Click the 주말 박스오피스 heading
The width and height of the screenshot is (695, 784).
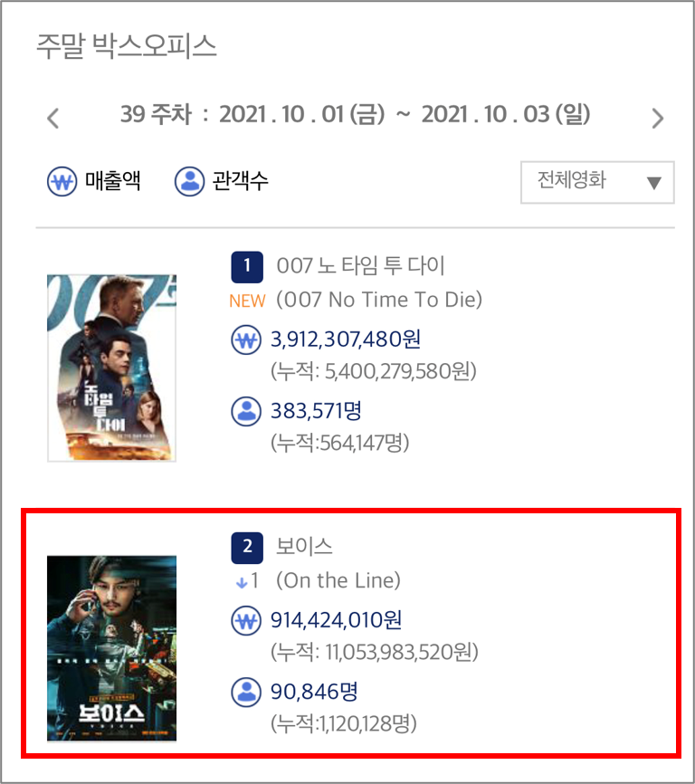(127, 46)
